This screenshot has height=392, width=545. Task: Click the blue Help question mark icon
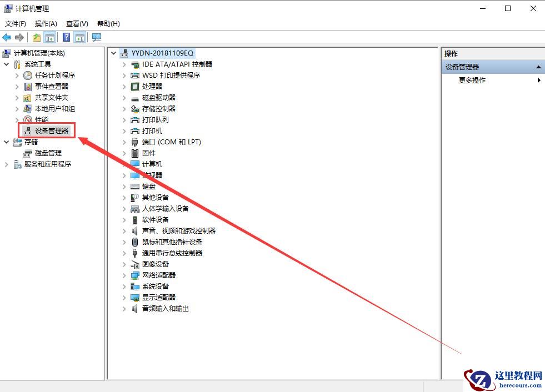coord(66,37)
